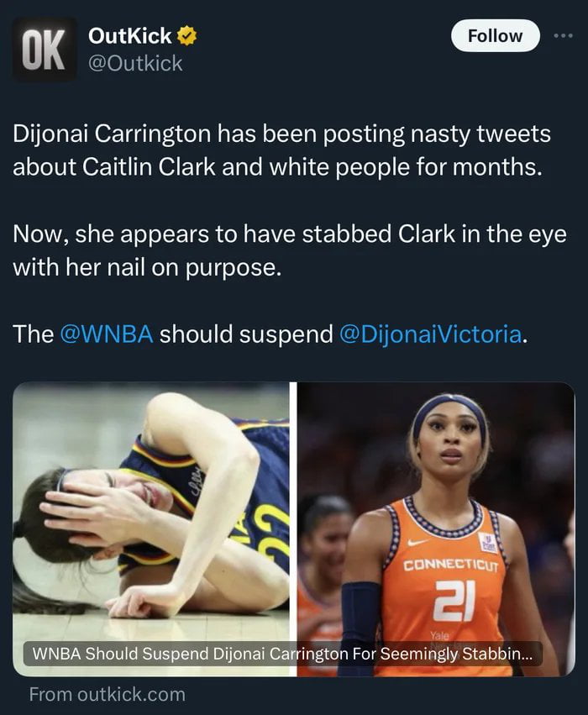The height and width of the screenshot is (715, 588).
Task: Click the words 'should suspend' in the tweet
Action: click(246, 334)
